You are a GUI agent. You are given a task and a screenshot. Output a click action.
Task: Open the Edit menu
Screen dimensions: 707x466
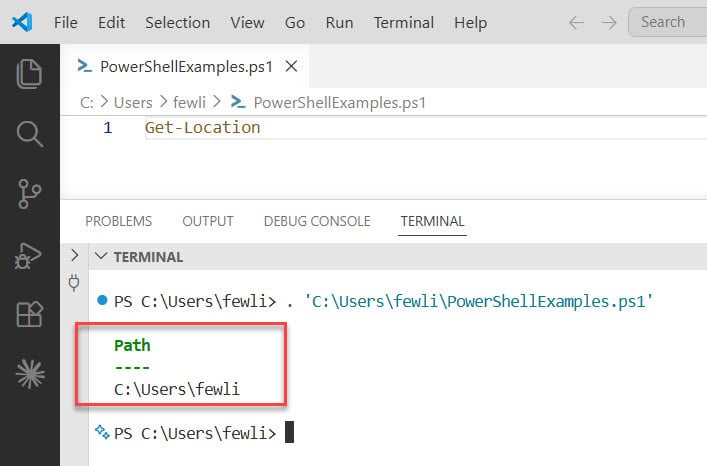click(111, 22)
